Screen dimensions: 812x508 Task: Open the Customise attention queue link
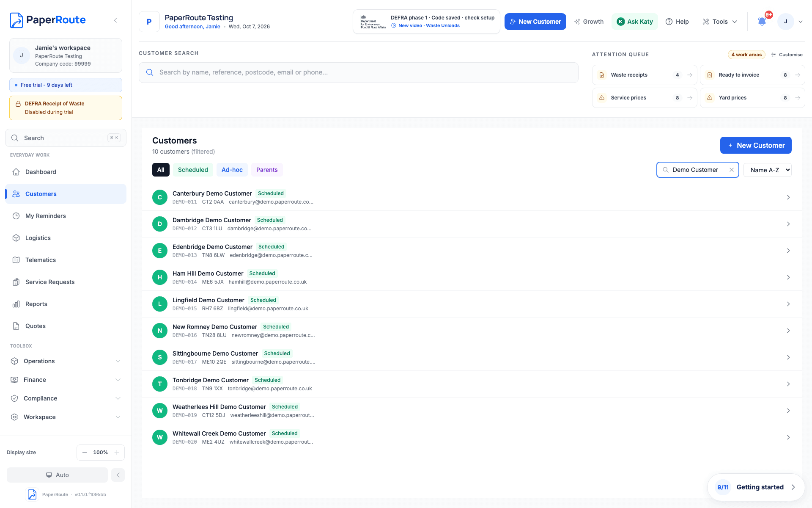click(787, 55)
